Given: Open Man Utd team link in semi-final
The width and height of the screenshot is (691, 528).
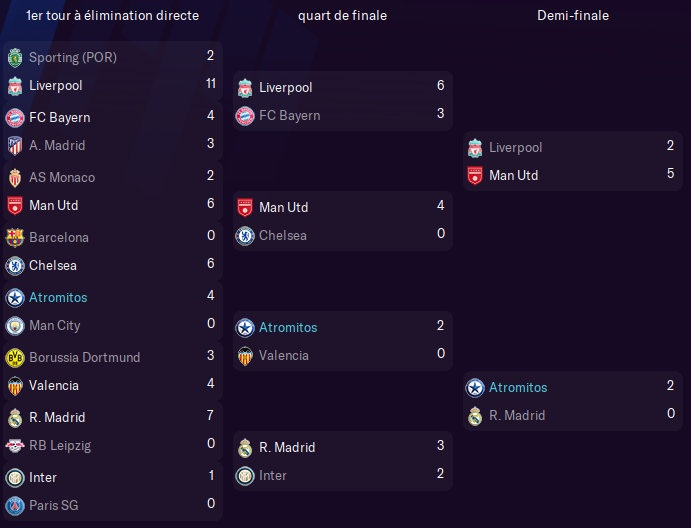Looking at the screenshot, I should pos(513,175).
